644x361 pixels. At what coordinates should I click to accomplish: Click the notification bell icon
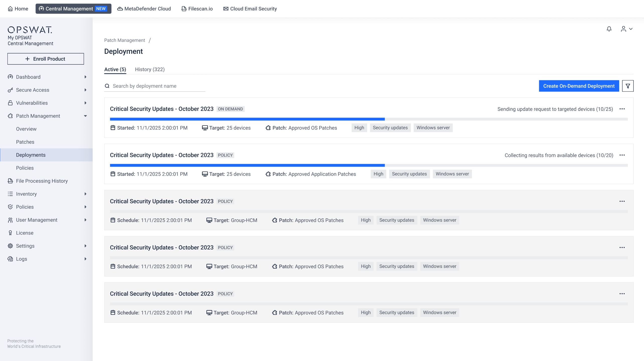[x=609, y=29]
